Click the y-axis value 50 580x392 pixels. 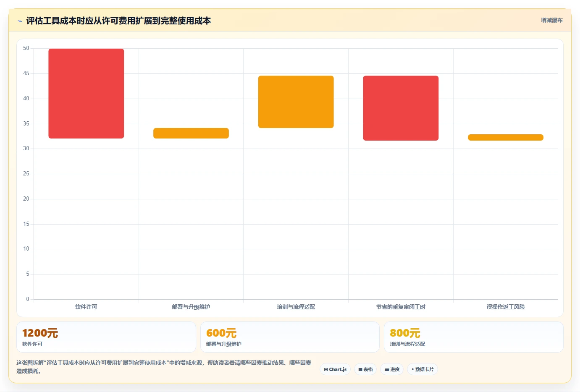(x=26, y=48)
